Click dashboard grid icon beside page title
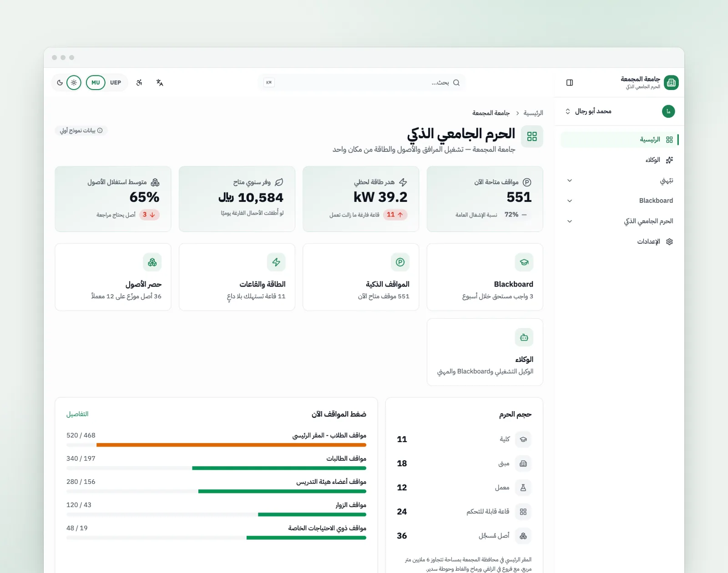Screen dimensions: 728x573 532,136
